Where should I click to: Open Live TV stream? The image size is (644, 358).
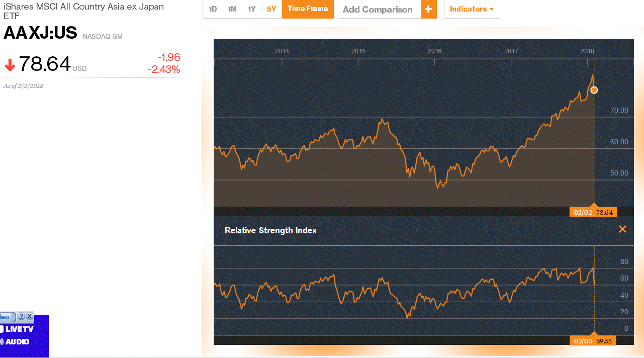pyautogui.click(x=17, y=329)
